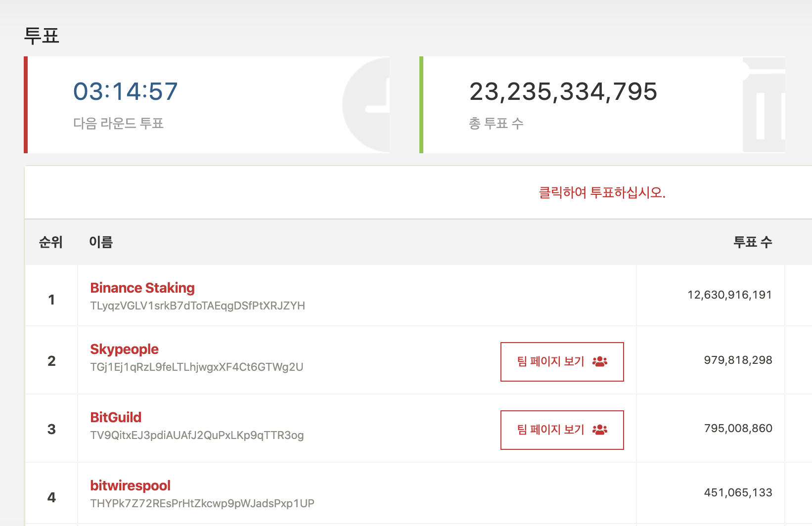This screenshot has height=526, width=812.
Task: Click vote count 12,630,916,191
Action: tap(729, 295)
